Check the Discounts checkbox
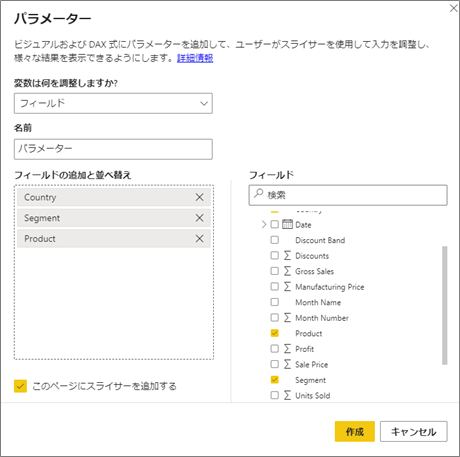460x457 pixels. coord(275,256)
